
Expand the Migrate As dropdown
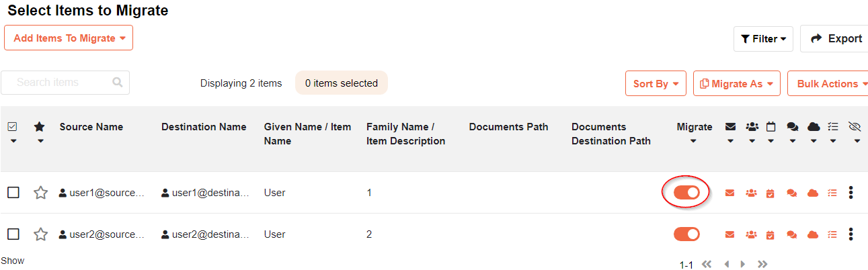[736, 84]
